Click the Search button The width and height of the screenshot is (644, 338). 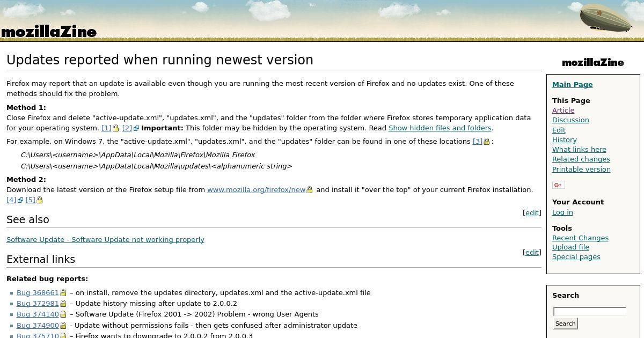[x=565, y=324]
